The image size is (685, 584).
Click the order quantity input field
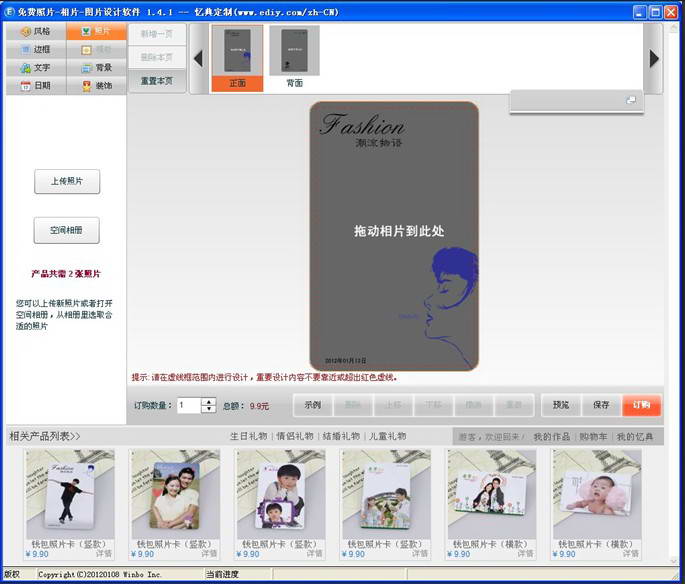coord(188,405)
